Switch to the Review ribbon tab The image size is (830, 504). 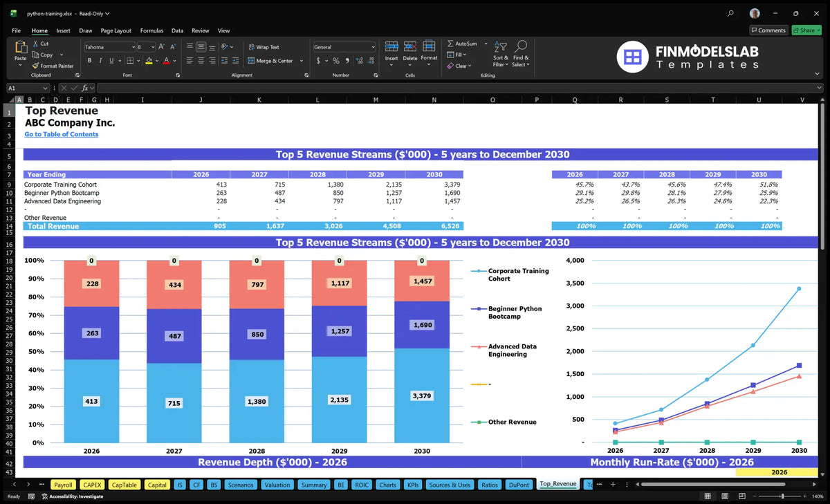[201, 30]
